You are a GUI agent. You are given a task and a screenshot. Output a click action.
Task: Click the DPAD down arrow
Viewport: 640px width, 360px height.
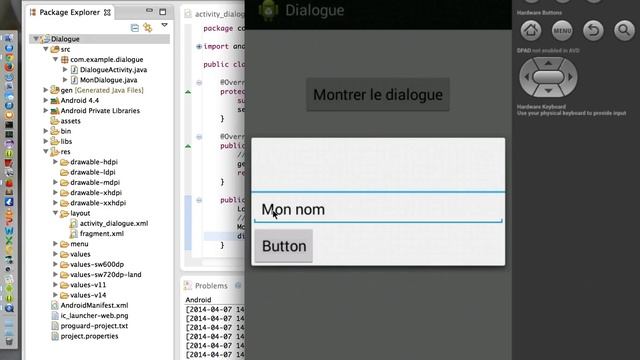pyautogui.click(x=548, y=91)
